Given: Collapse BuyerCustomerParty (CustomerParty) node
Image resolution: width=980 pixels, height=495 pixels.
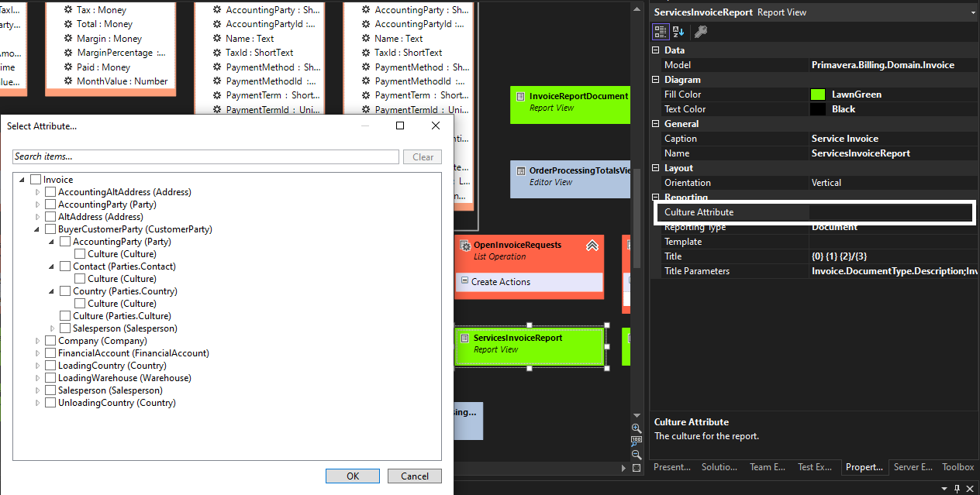Looking at the screenshot, I should 37,229.
